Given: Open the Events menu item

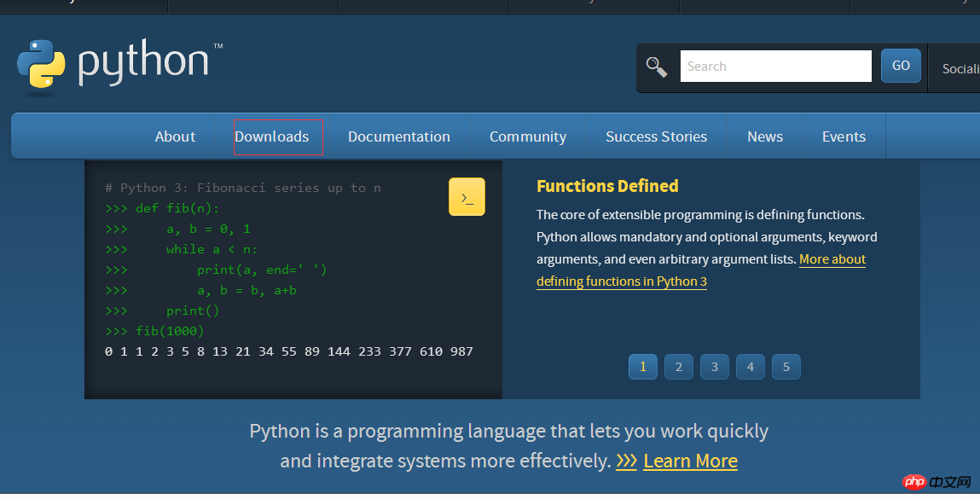Looking at the screenshot, I should (x=844, y=136).
